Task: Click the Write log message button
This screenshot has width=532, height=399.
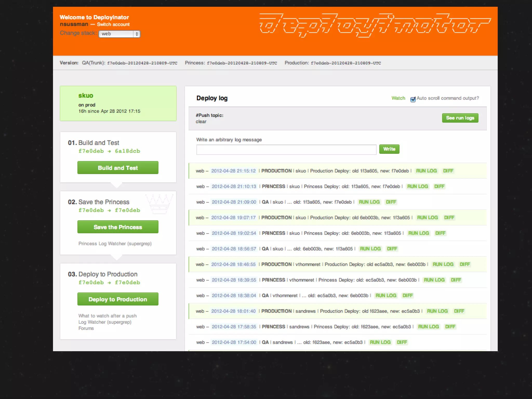Action: point(389,149)
